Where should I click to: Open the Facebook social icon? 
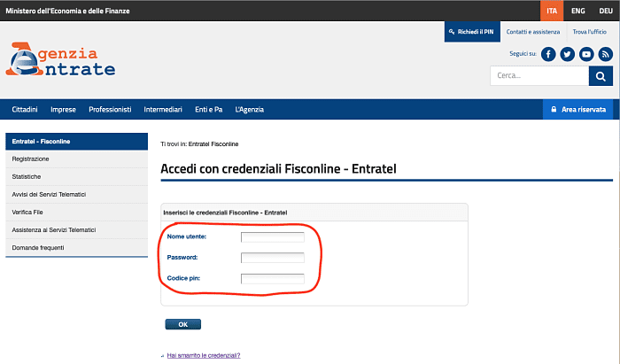[548, 54]
